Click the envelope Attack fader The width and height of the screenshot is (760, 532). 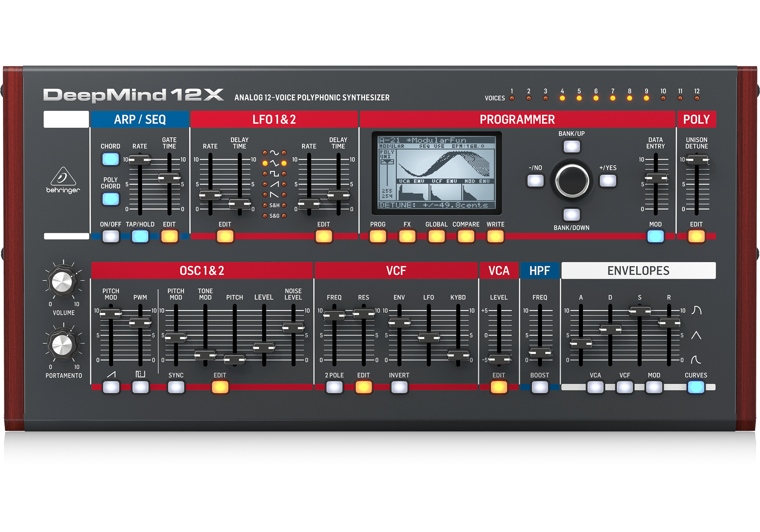[581, 343]
